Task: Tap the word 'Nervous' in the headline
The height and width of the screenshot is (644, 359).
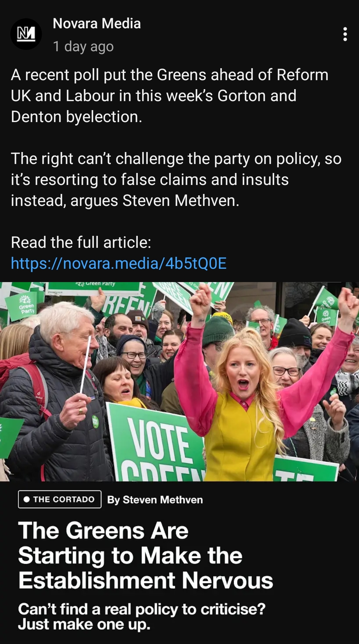Action: pos(228,580)
